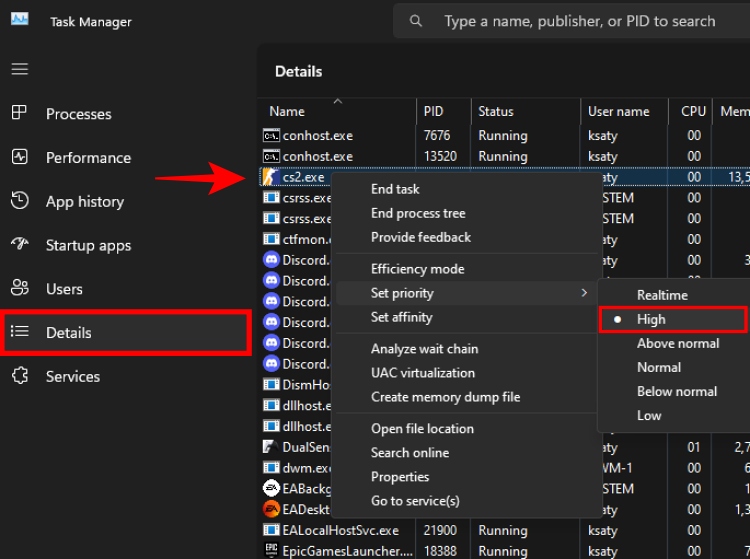This screenshot has width=750, height=559.
Task: Open the Services puzzle icon
Action: coord(20,376)
